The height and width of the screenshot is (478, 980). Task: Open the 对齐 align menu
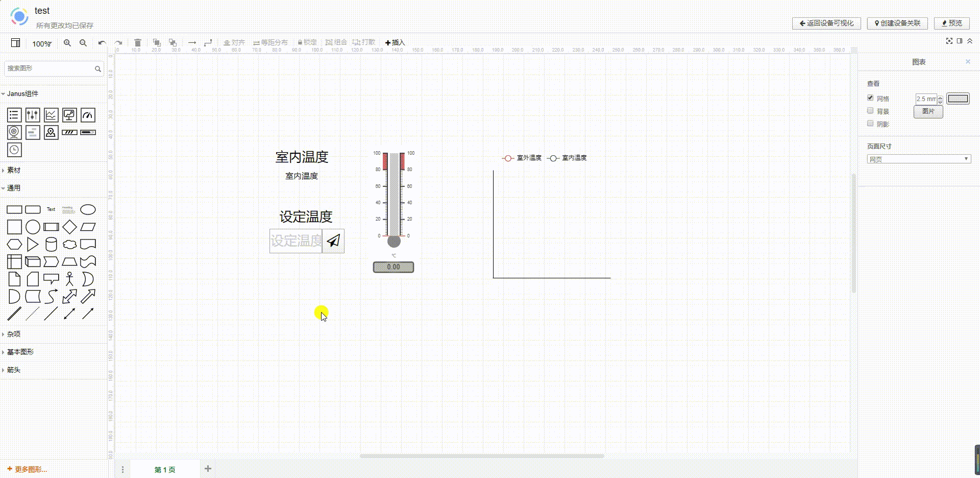234,43
